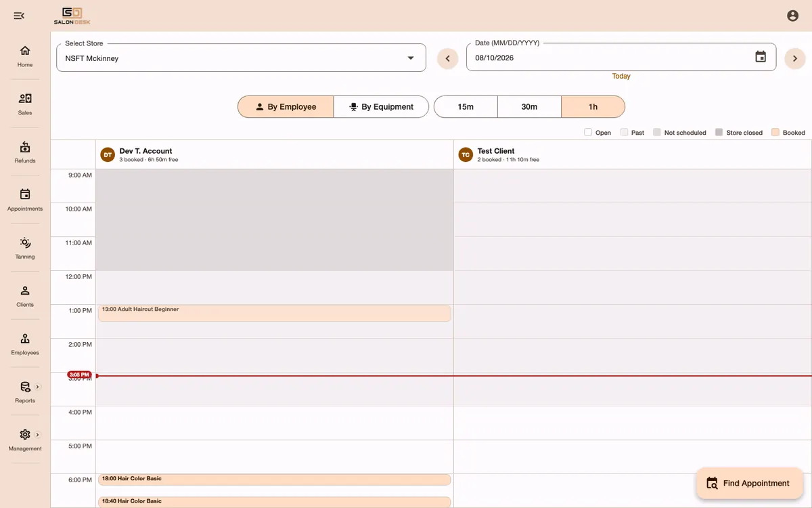Screen dimensions: 812x508
Task: Set time interval to 1h
Action: (x=593, y=107)
